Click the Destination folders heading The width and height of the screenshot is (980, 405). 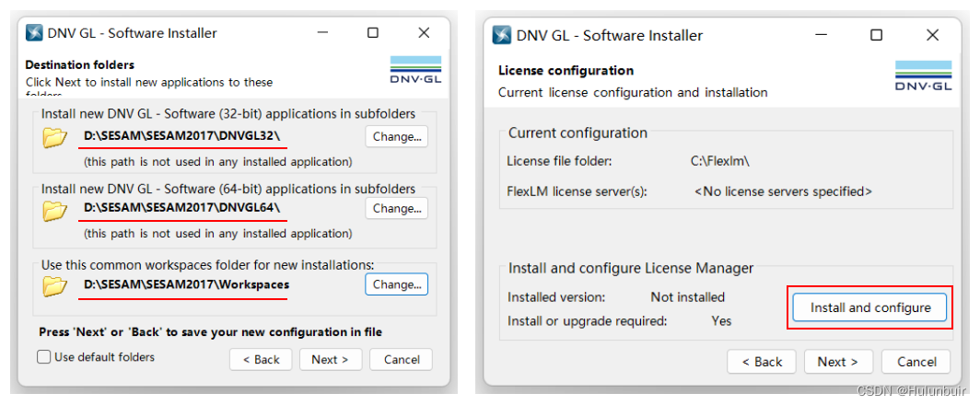coord(80,64)
